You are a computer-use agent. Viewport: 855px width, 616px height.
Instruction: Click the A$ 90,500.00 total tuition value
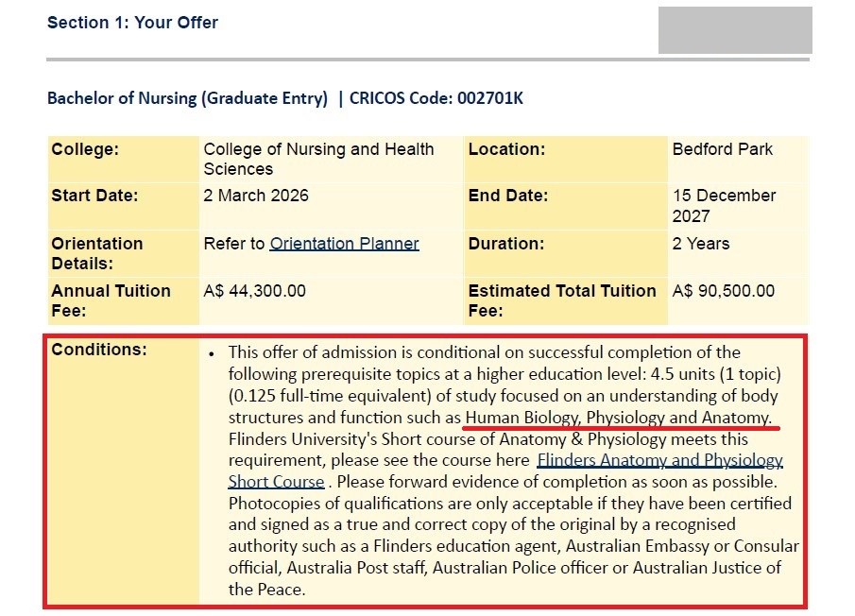coord(723,291)
